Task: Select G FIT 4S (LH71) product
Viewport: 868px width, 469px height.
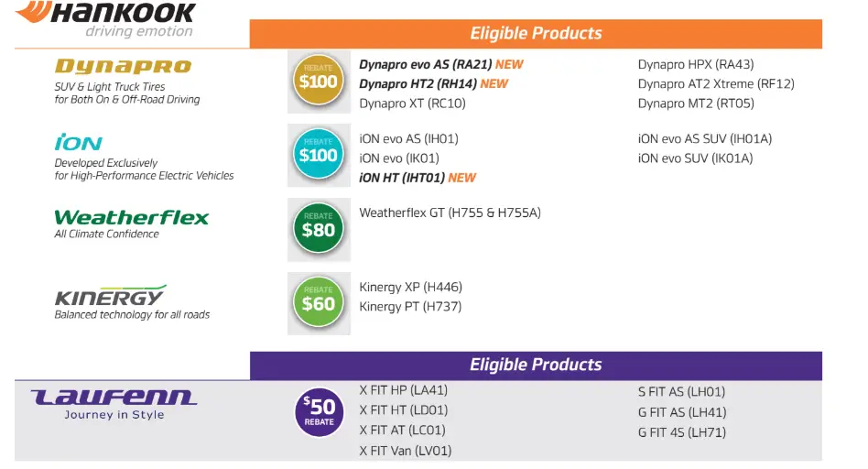Action: [x=682, y=432]
